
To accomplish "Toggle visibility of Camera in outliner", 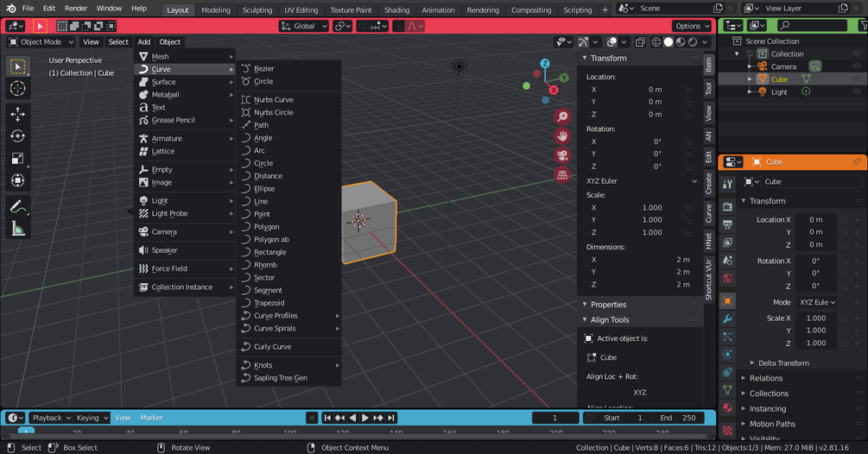I will 857,66.
